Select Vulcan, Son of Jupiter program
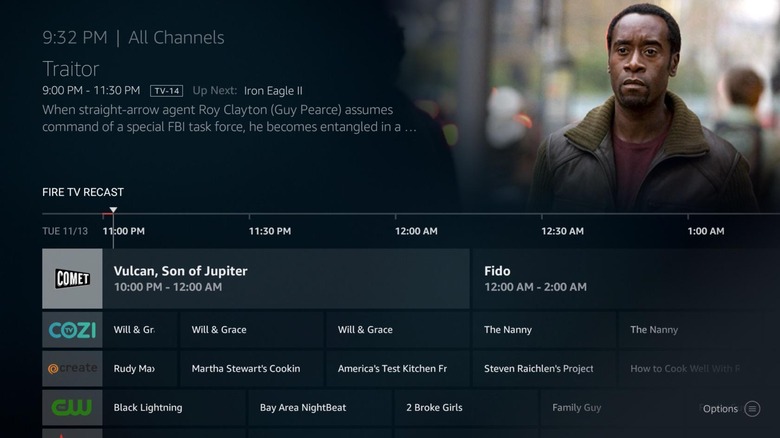The width and height of the screenshot is (780, 438). (x=286, y=279)
